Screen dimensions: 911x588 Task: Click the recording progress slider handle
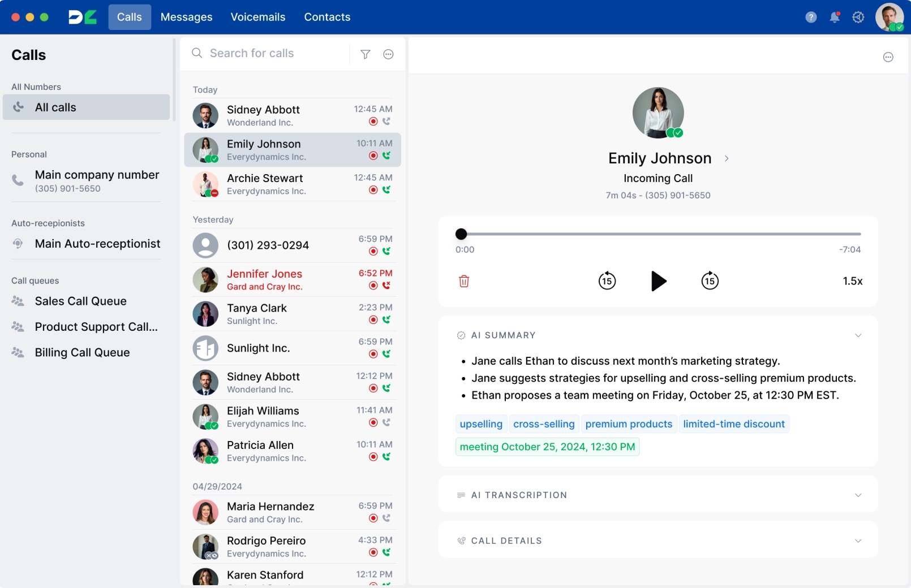coord(461,234)
